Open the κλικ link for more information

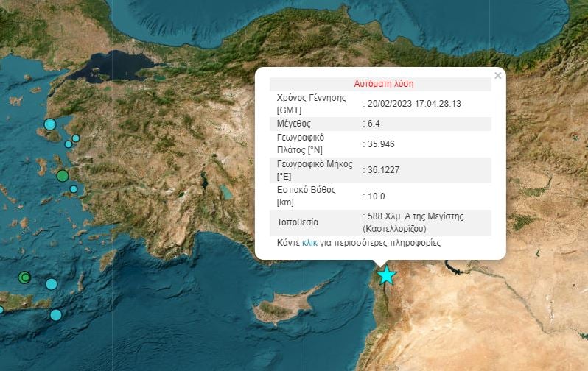tap(309, 243)
